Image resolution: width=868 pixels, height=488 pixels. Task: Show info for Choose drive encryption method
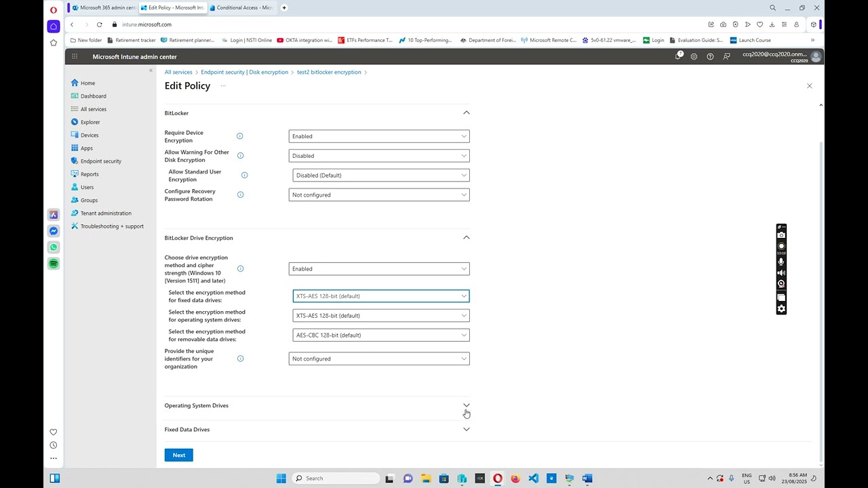coord(240,268)
